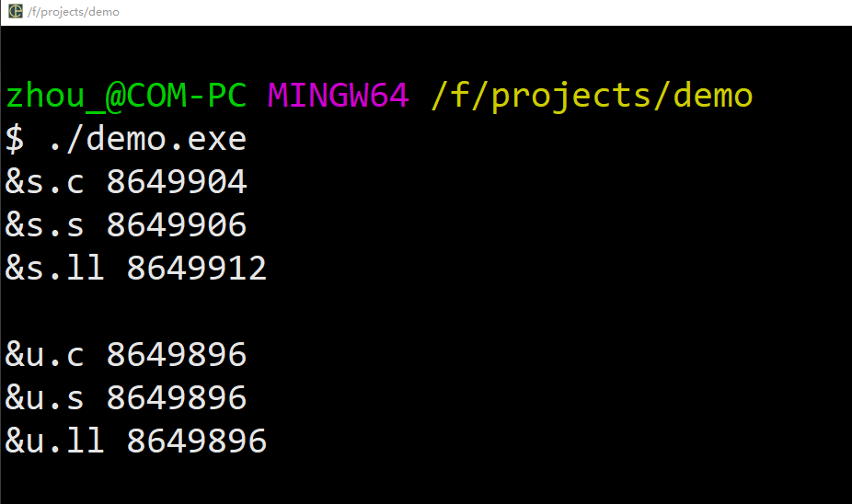Click the magenta MINGW64 label
852x504 pixels.
338,96
